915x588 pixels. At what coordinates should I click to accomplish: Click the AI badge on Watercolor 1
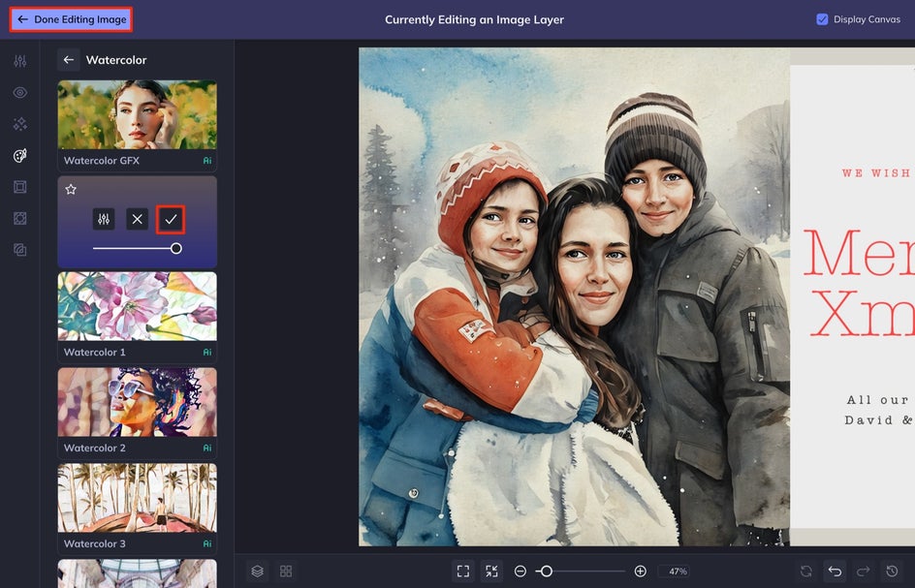coord(207,352)
